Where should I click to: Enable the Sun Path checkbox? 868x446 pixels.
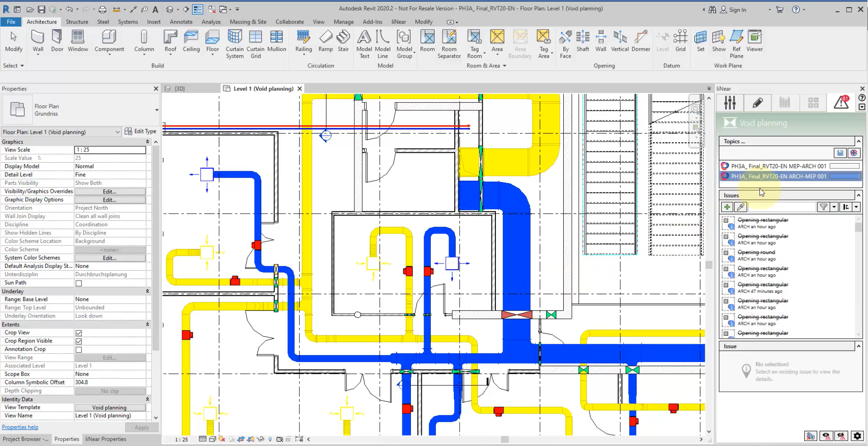tap(79, 283)
